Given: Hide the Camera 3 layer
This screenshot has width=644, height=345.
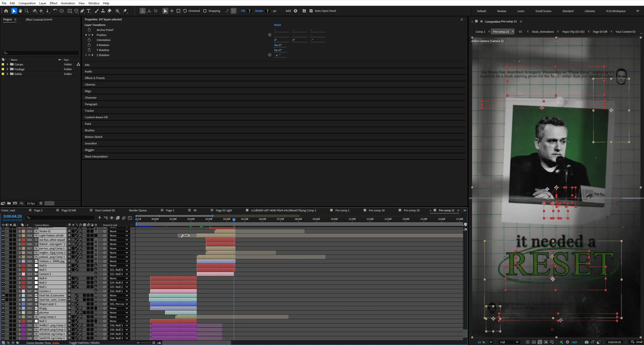Looking at the screenshot, I should 3,274.
